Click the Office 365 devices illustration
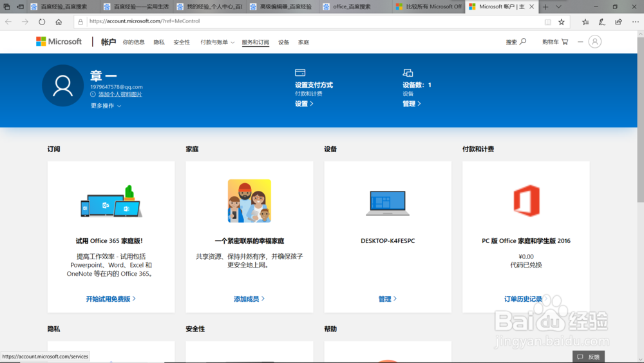The height and width of the screenshot is (363, 644). pos(111,201)
